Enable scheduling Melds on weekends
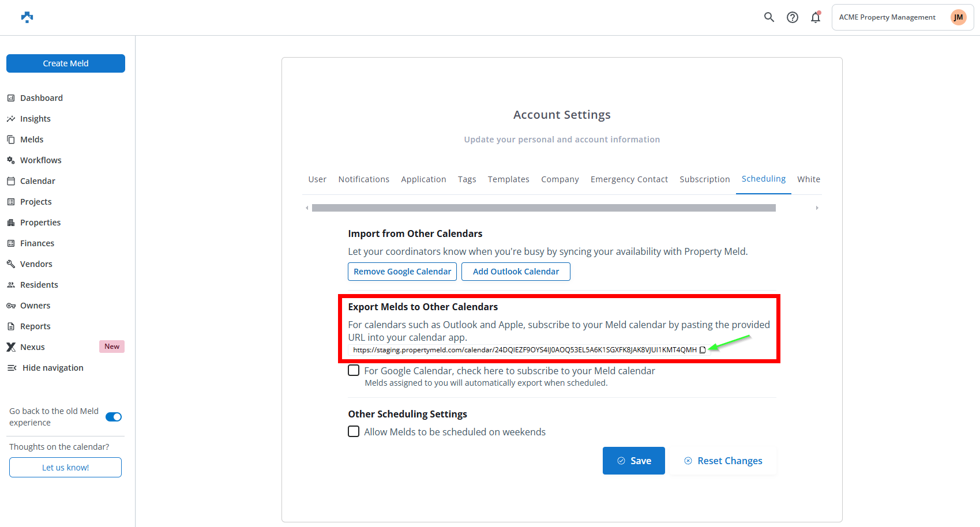Viewport: 980px width, 527px height. click(354, 432)
